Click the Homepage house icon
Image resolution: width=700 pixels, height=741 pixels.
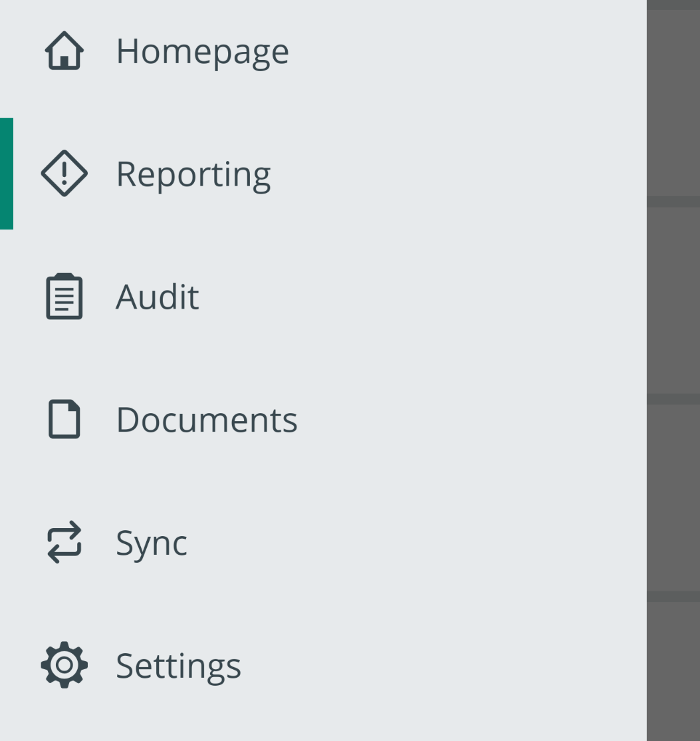coord(64,51)
